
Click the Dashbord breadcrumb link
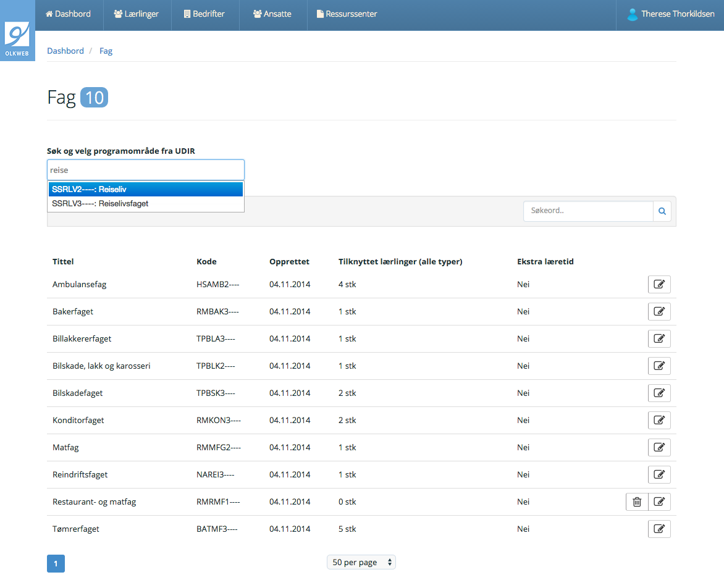click(x=65, y=51)
